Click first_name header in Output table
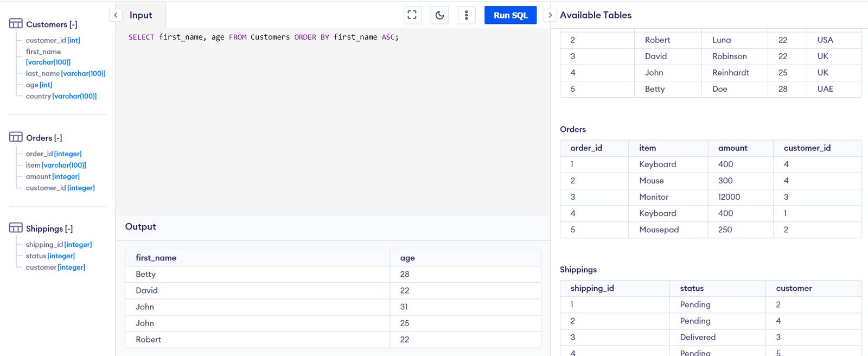The width and height of the screenshot is (868, 356). [156, 258]
